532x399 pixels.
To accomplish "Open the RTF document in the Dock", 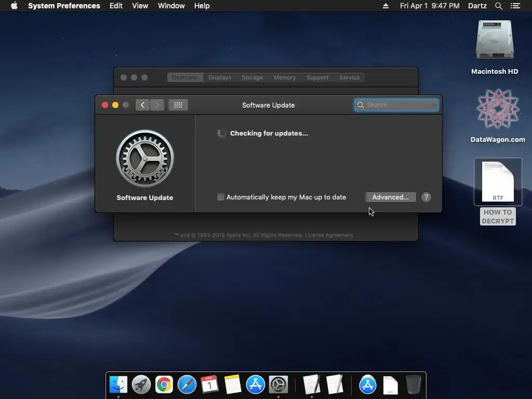I will pyautogui.click(x=390, y=385).
